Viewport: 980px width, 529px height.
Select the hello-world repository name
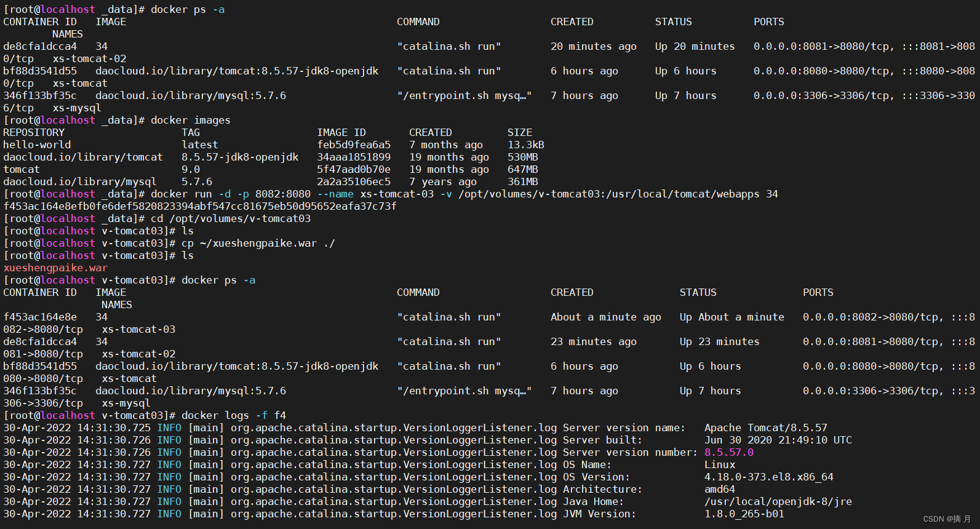(37, 145)
